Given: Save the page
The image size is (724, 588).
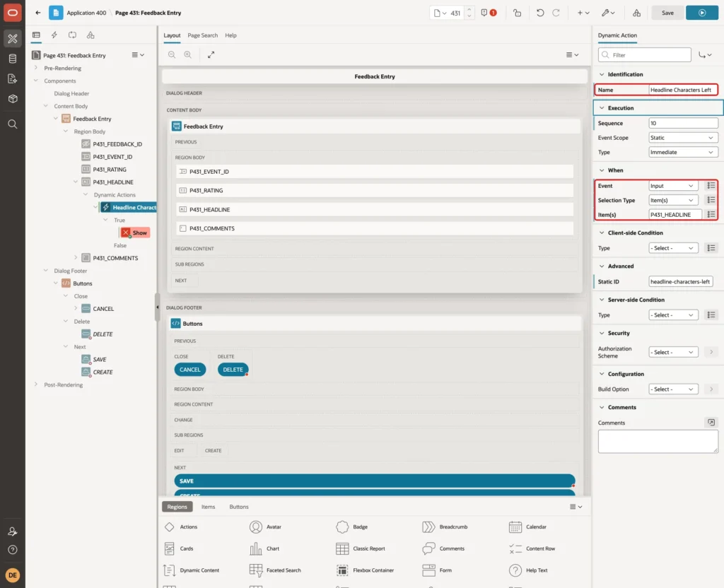Looking at the screenshot, I should point(667,13).
